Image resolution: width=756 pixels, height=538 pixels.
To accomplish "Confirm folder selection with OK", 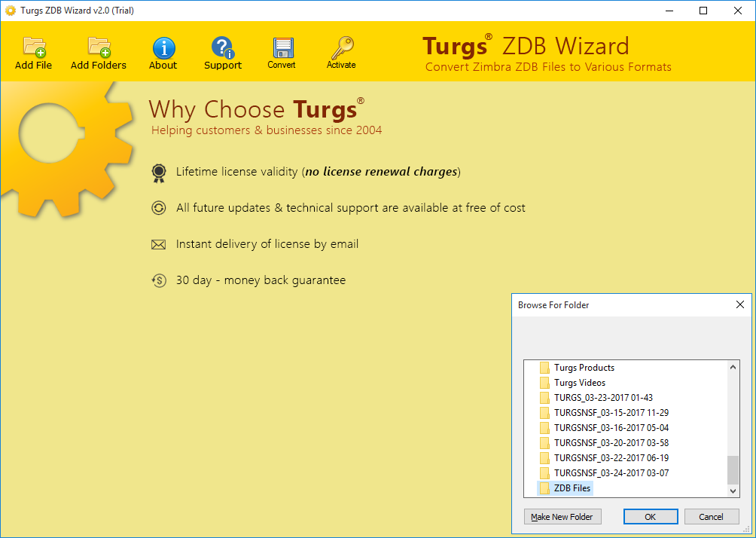I will click(x=651, y=517).
